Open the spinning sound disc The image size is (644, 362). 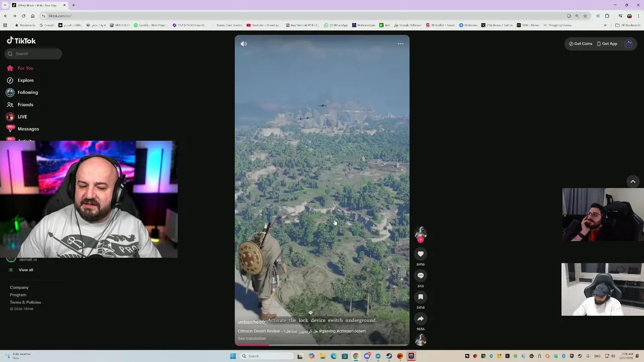(x=421, y=340)
